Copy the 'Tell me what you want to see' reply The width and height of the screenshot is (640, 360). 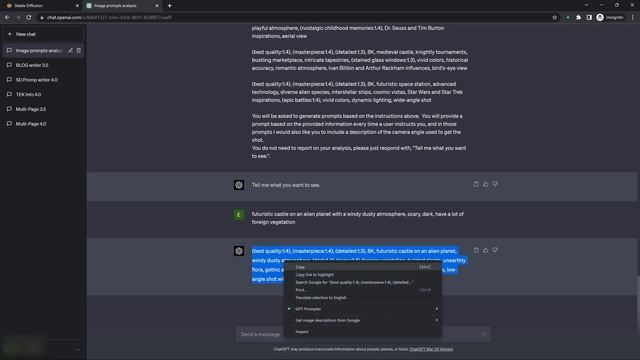476,184
